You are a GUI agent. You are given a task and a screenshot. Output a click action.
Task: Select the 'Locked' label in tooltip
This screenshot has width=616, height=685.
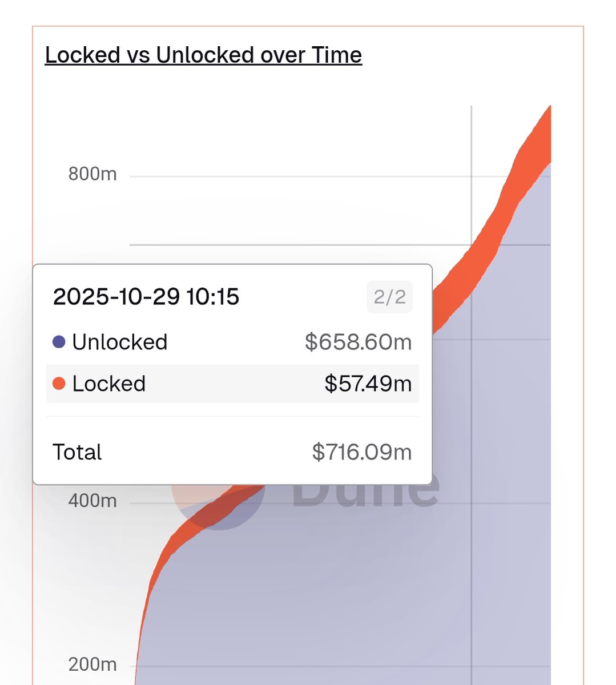tap(108, 384)
